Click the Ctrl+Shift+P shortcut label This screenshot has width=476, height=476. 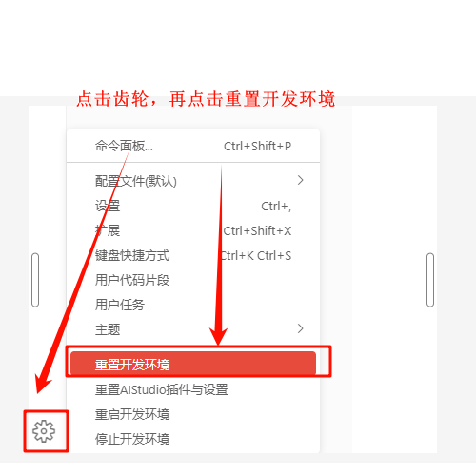(x=257, y=147)
